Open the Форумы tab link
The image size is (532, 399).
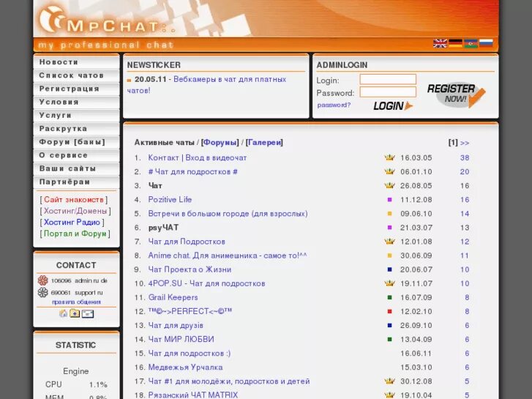[x=220, y=142]
